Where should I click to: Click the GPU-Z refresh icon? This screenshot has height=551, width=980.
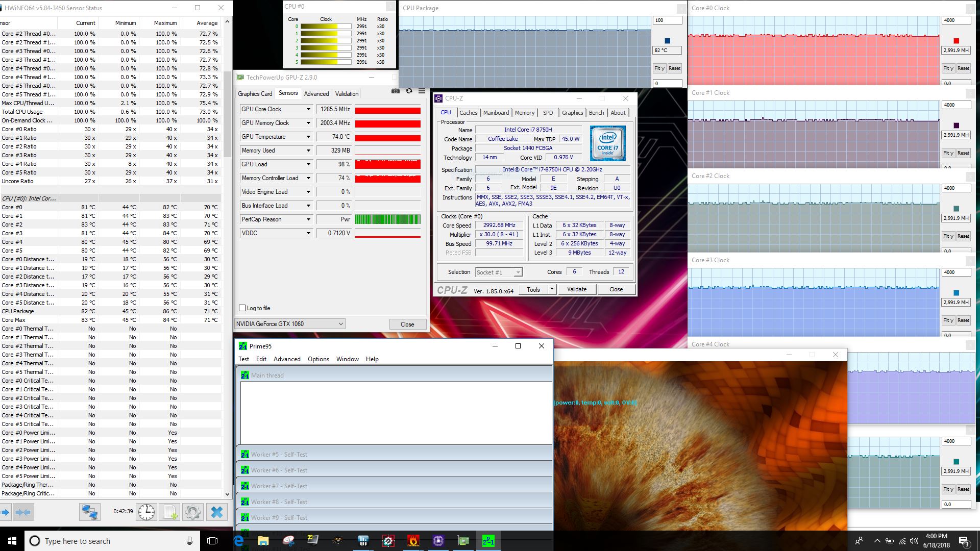409,91
